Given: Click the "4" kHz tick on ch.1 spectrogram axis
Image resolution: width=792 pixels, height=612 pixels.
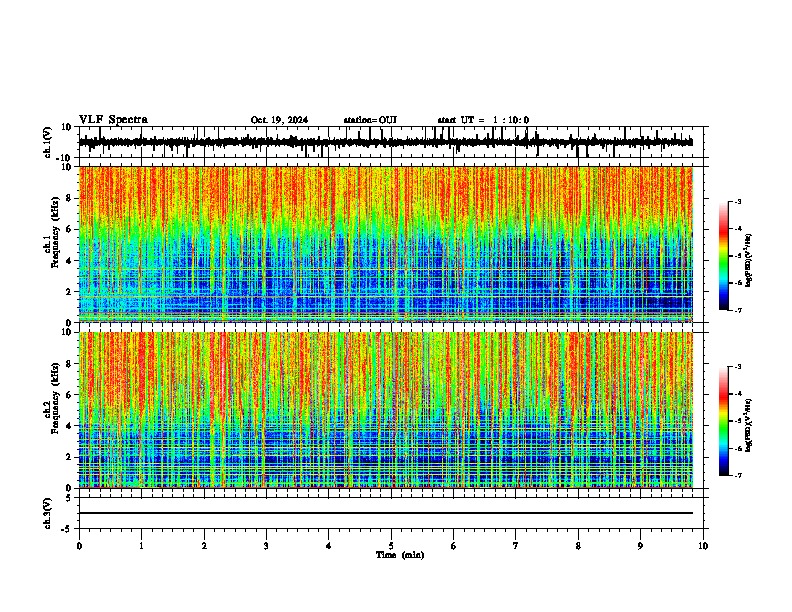Looking at the screenshot, I should [69, 261].
